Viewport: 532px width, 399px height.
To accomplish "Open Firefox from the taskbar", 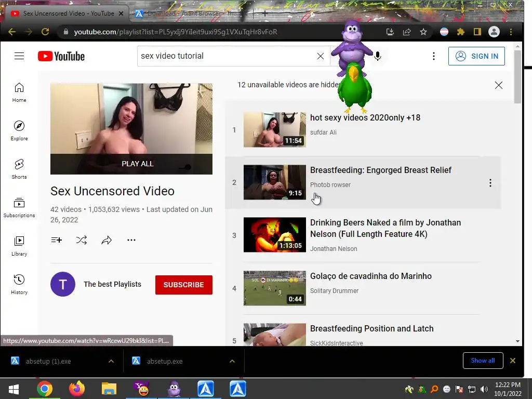I will pos(77,389).
